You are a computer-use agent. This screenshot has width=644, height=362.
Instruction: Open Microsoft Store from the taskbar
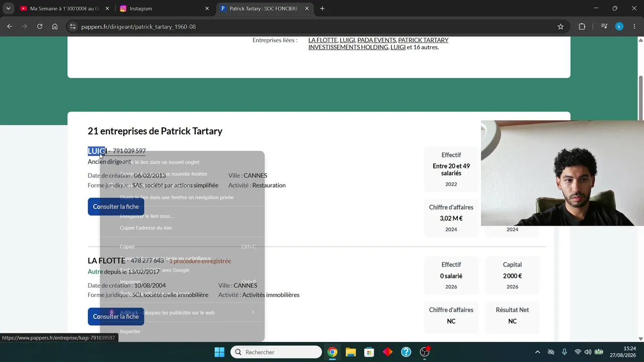click(369, 352)
